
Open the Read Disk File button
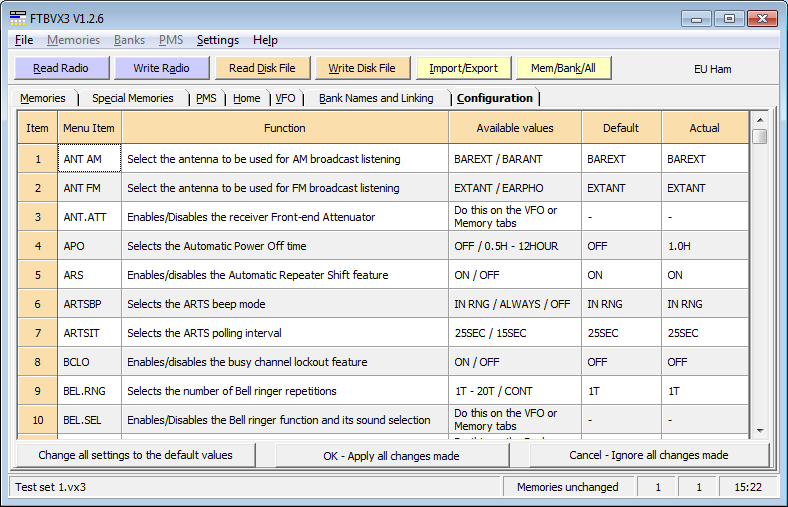(262, 68)
